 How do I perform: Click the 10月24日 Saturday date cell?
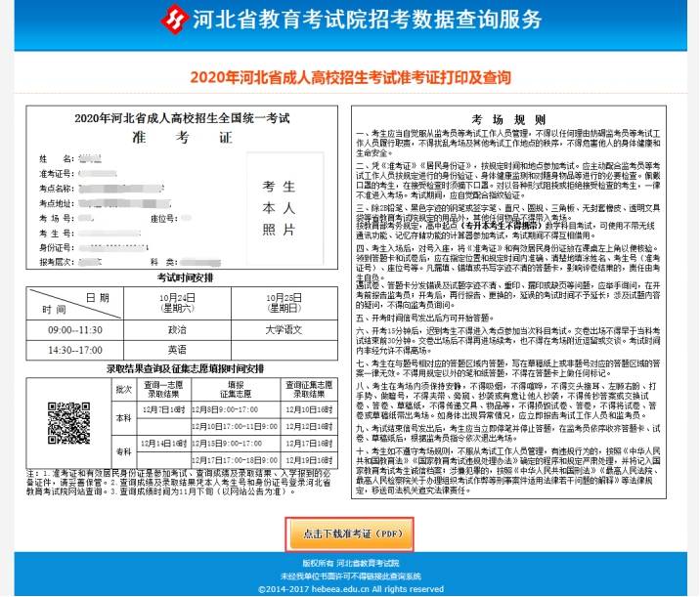tap(177, 304)
